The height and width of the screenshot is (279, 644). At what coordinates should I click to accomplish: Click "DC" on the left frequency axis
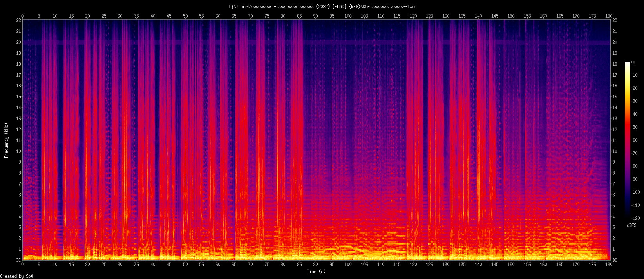pos(18,260)
